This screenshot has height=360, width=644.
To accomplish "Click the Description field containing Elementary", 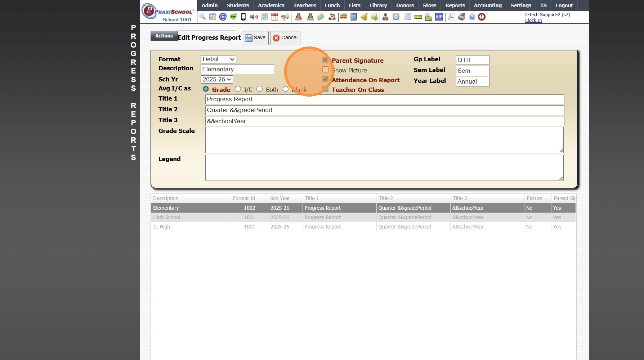I will coord(237,69).
